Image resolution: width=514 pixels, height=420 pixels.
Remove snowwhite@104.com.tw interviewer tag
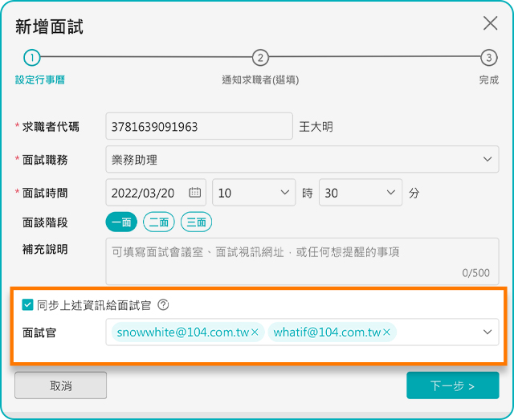tap(255, 332)
